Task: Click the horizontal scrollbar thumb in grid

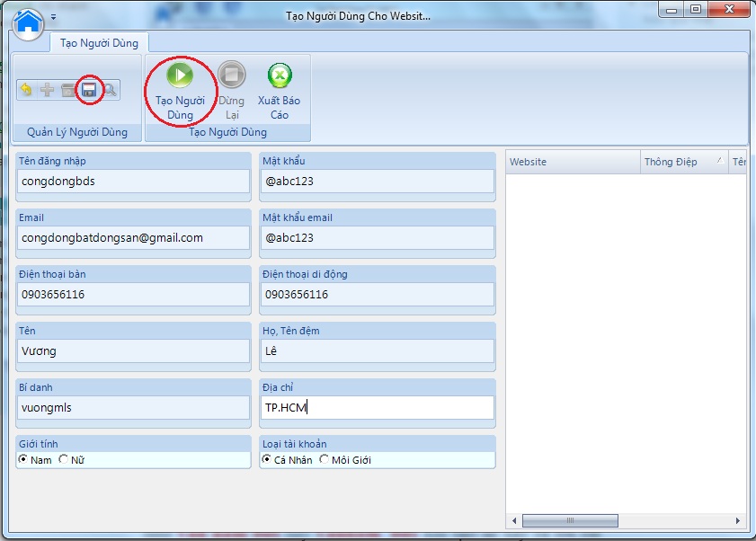Action: (570, 520)
